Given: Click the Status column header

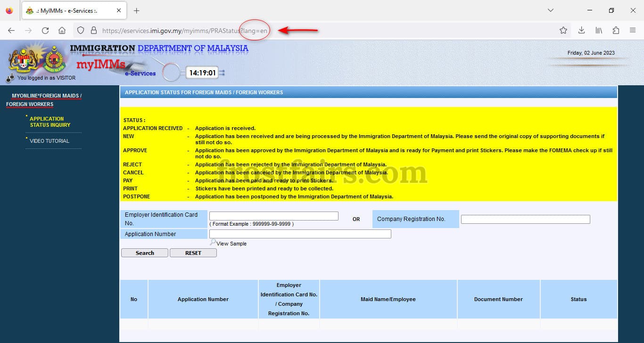Looking at the screenshot, I should pyautogui.click(x=579, y=299).
